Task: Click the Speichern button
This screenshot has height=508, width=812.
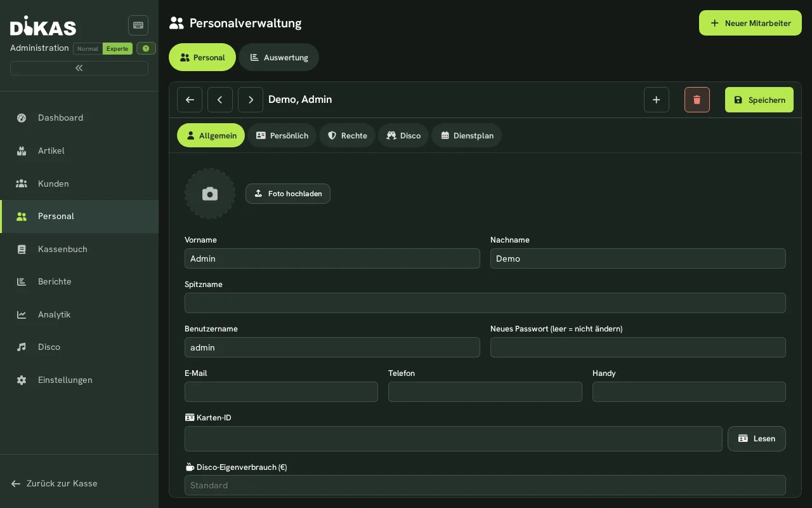Action: pos(759,100)
